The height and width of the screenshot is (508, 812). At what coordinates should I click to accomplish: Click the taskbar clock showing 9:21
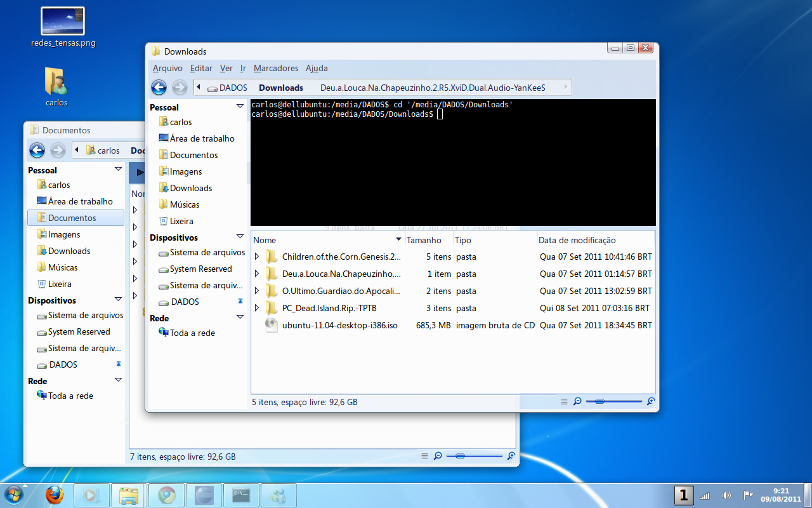coord(781,495)
